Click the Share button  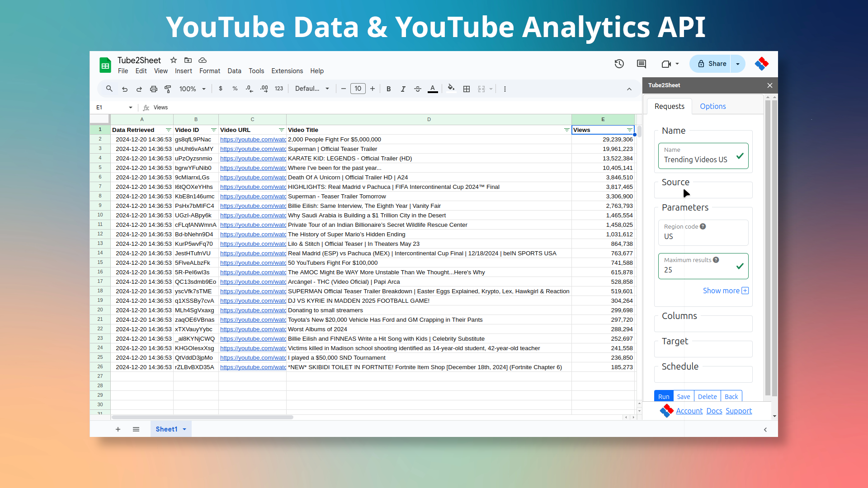coord(711,64)
